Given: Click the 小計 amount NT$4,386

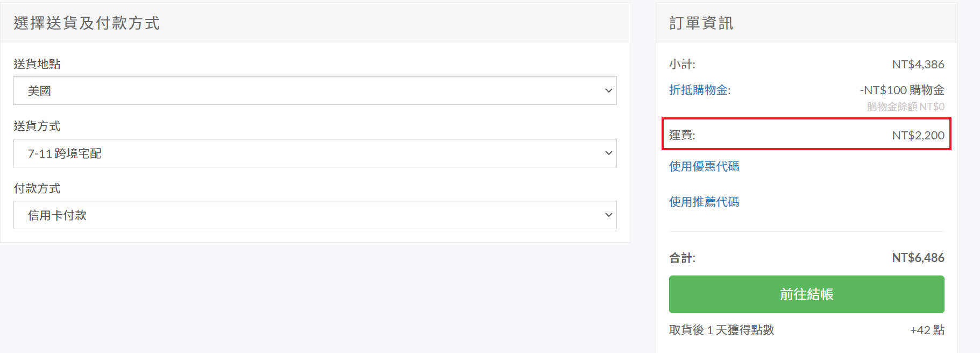Looking at the screenshot, I should coord(918,65).
